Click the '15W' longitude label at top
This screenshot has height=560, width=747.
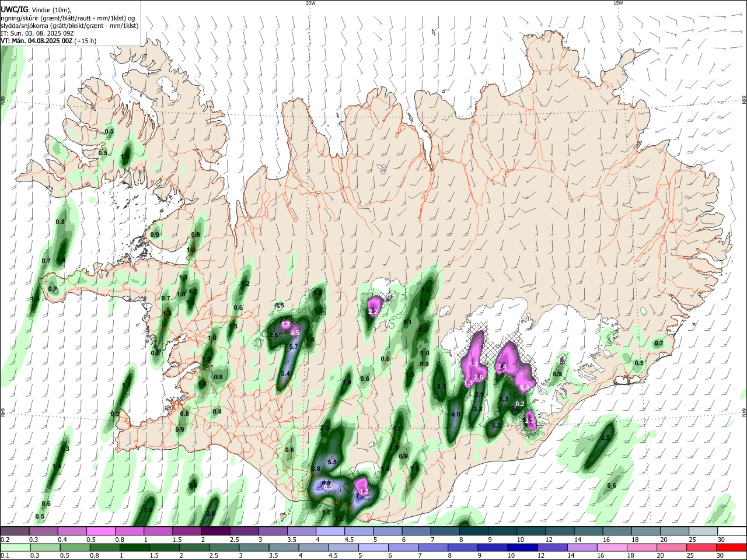618,3
